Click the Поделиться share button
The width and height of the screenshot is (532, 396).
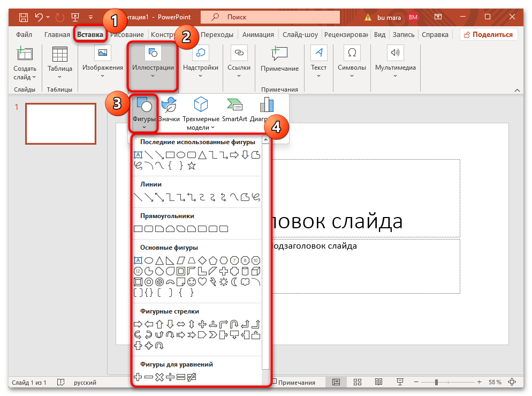tap(489, 35)
